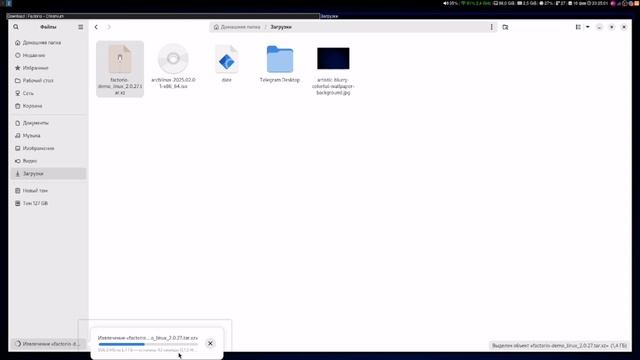This screenshot has height=360, width=640.
Task: Open the three-dot menu in path bar
Action: pos(491,27)
